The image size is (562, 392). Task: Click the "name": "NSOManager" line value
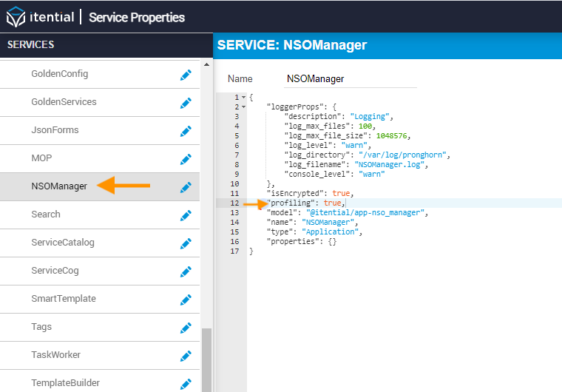(x=328, y=223)
